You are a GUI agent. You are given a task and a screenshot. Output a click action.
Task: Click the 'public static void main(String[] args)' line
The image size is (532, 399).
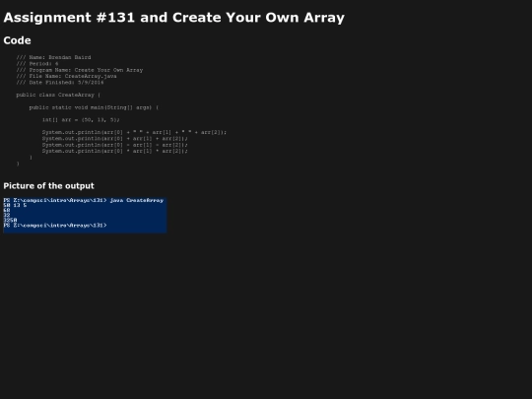pos(94,107)
